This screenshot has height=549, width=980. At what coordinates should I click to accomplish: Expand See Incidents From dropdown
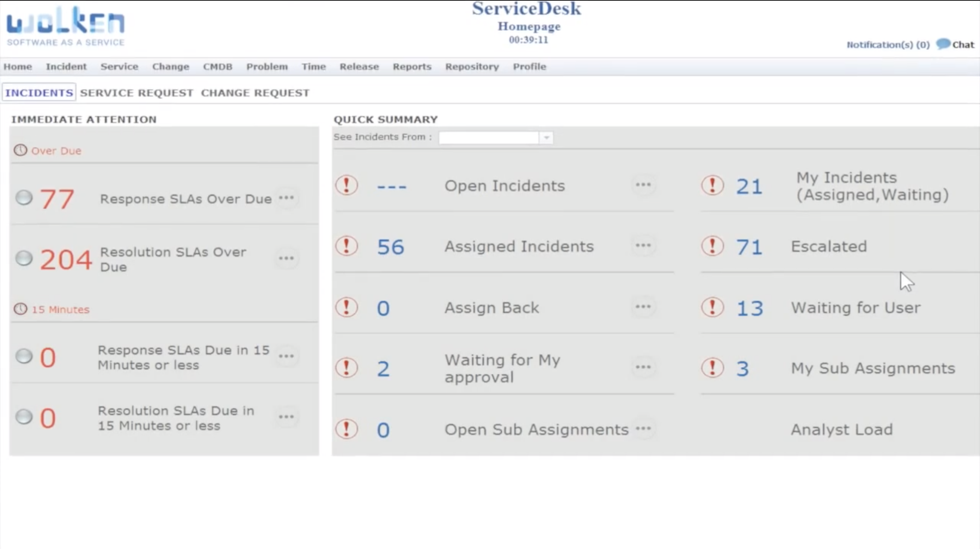pyautogui.click(x=547, y=137)
